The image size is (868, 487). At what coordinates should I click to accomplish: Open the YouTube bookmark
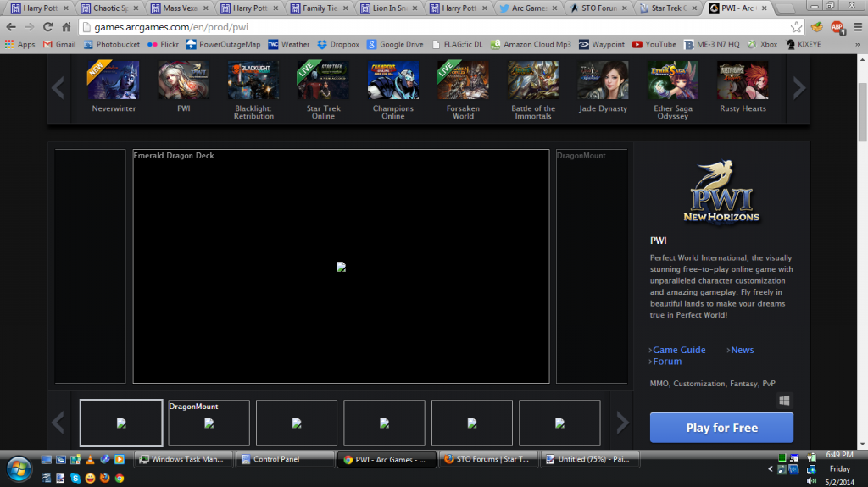[654, 44]
